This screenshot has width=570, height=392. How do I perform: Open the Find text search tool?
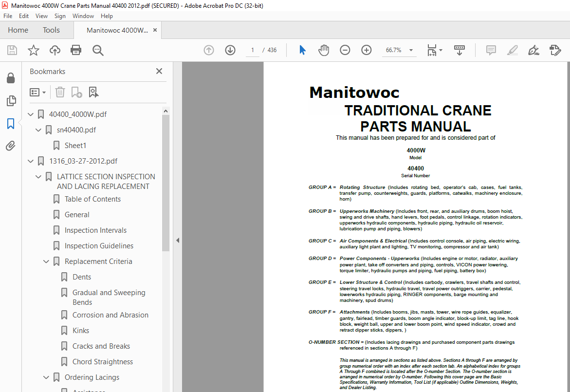tap(98, 50)
